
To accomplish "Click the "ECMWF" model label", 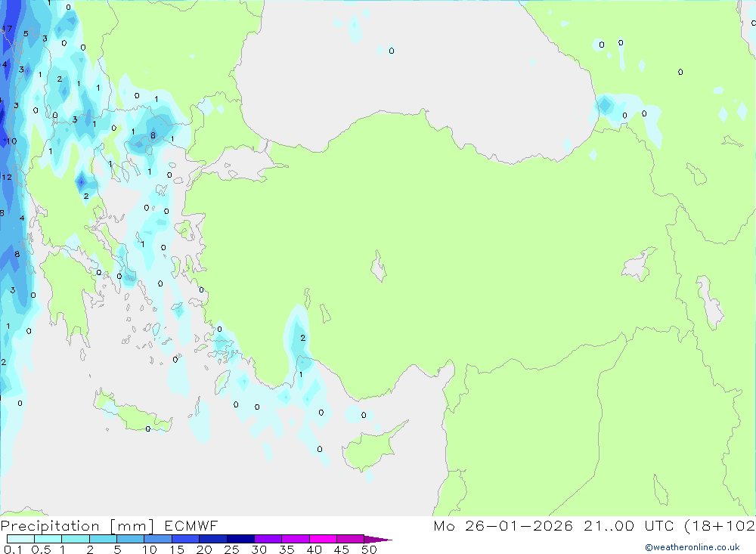I will (x=191, y=525).
